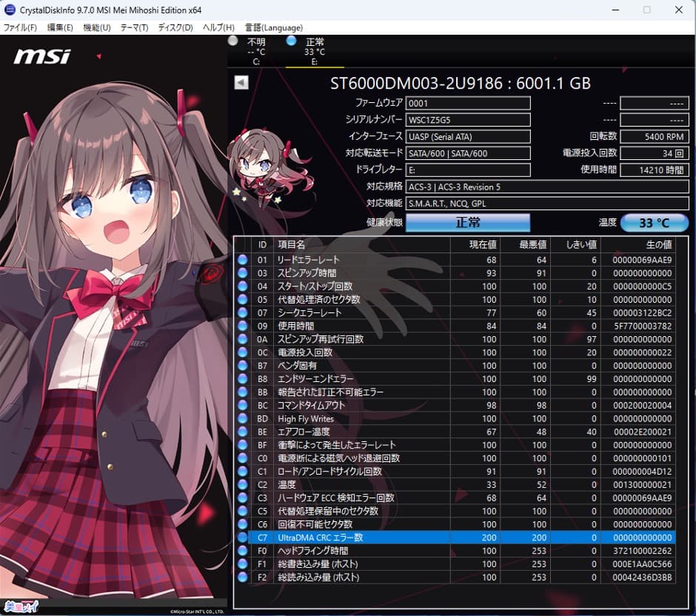Click the status indicator next to UltraDMA CRCエラー数

click(x=241, y=538)
